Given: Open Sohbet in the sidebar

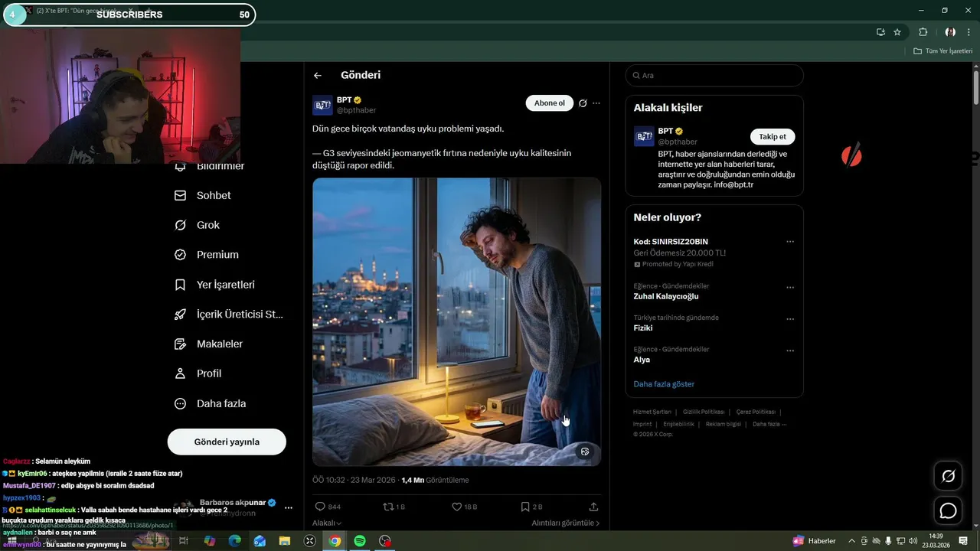Looking at the screenshot, I should (203, 195).
